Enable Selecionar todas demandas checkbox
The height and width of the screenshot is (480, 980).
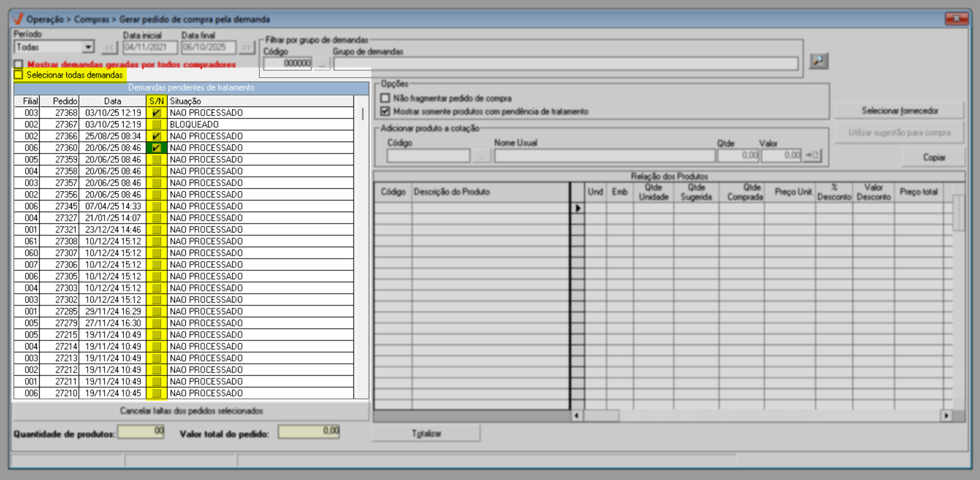(x=19, y=75)
